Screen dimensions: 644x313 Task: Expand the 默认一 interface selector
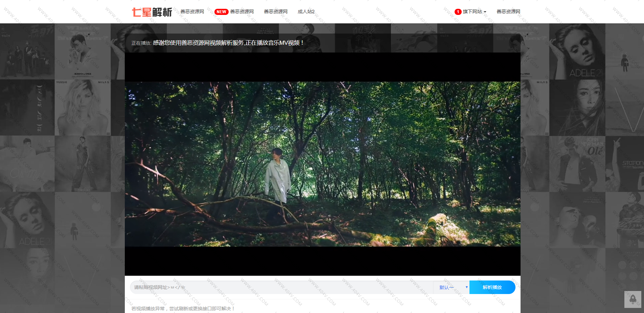click(451, 287)
